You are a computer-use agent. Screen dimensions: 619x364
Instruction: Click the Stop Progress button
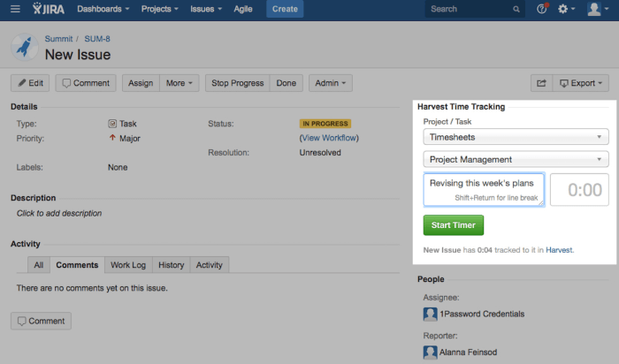click(x=237, y=83)
